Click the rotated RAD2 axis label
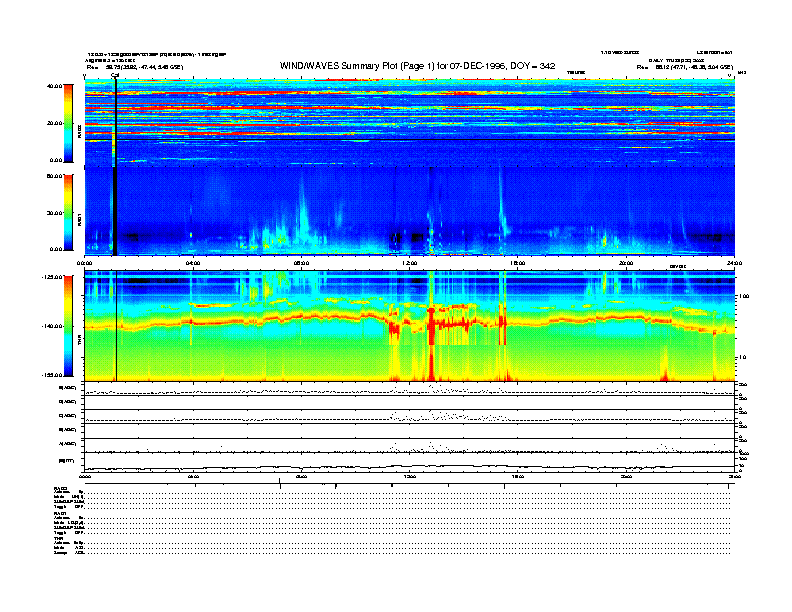Viewport: 792px width, 612px height. pos(79,132)
